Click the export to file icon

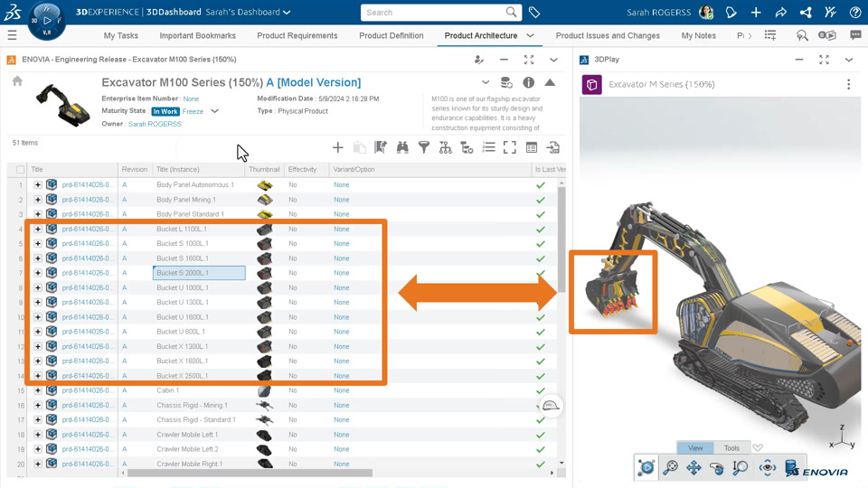click(x=553, y=147)
